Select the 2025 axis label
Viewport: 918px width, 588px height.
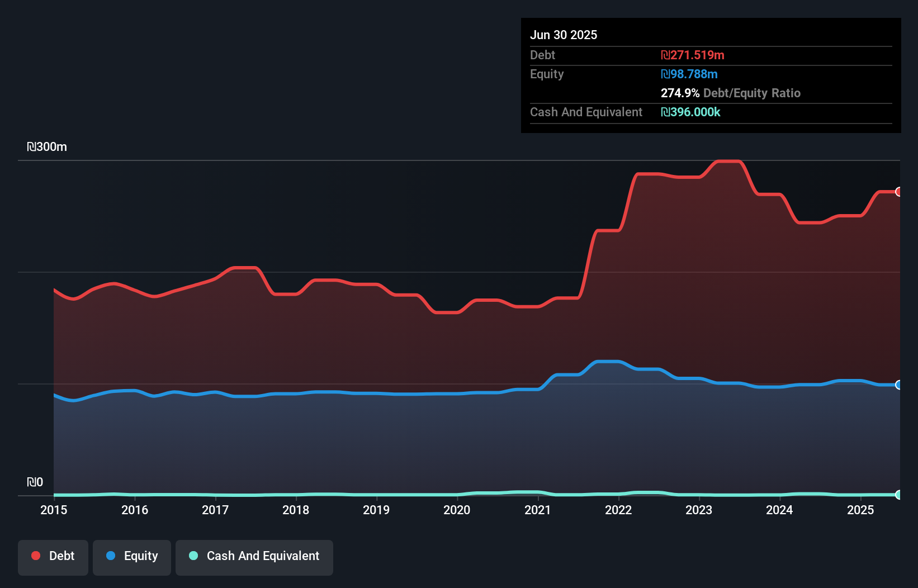tap(861, 510)
